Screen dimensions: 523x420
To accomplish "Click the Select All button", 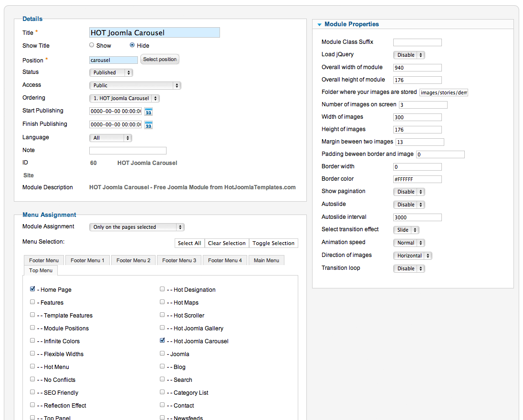I will pos(189,243).
